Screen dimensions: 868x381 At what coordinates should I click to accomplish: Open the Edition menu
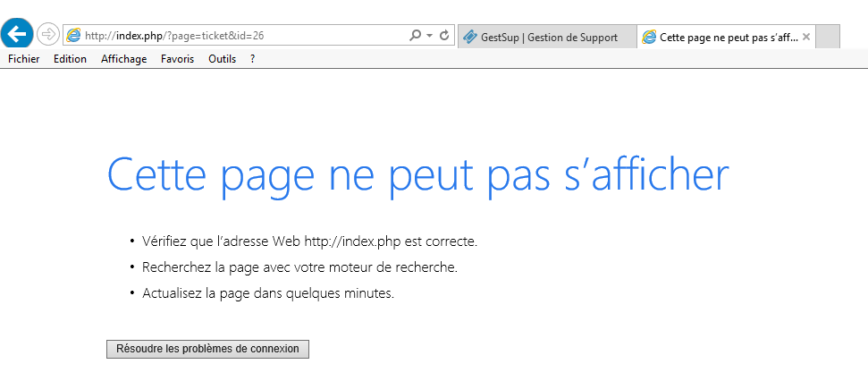point(70,59)
